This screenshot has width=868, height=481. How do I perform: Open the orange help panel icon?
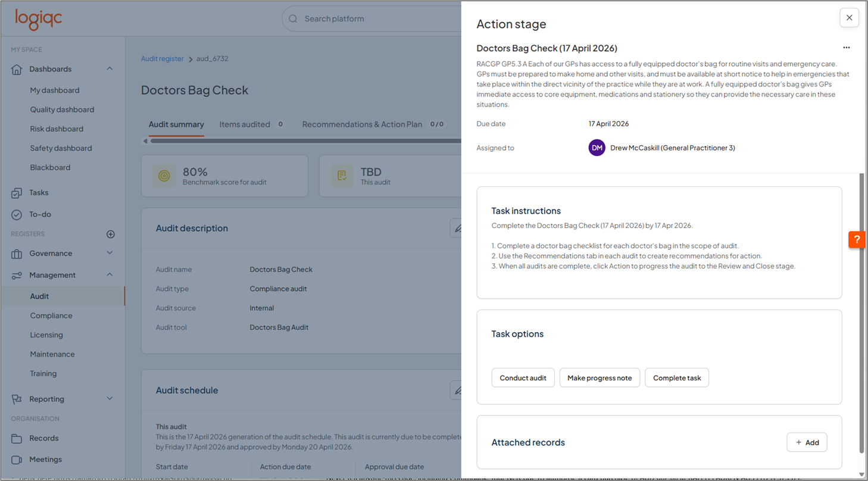[856, 239]
